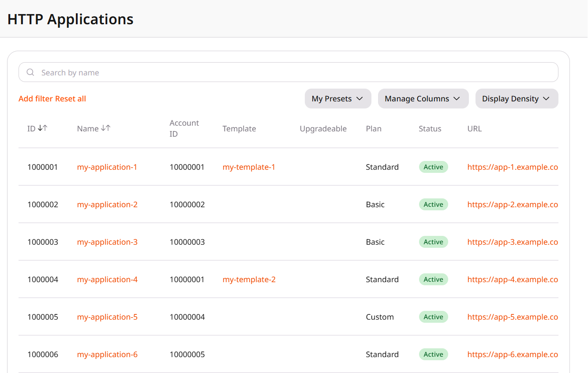Click the Plan column header
This screenshot has height=373, width=588.
(x=374, y=129)
